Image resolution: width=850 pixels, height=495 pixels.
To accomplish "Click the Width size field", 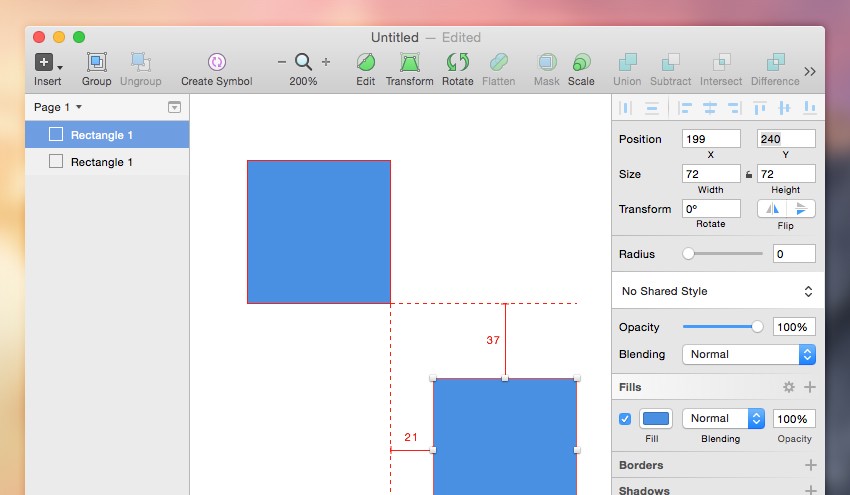I will (711, 174).
